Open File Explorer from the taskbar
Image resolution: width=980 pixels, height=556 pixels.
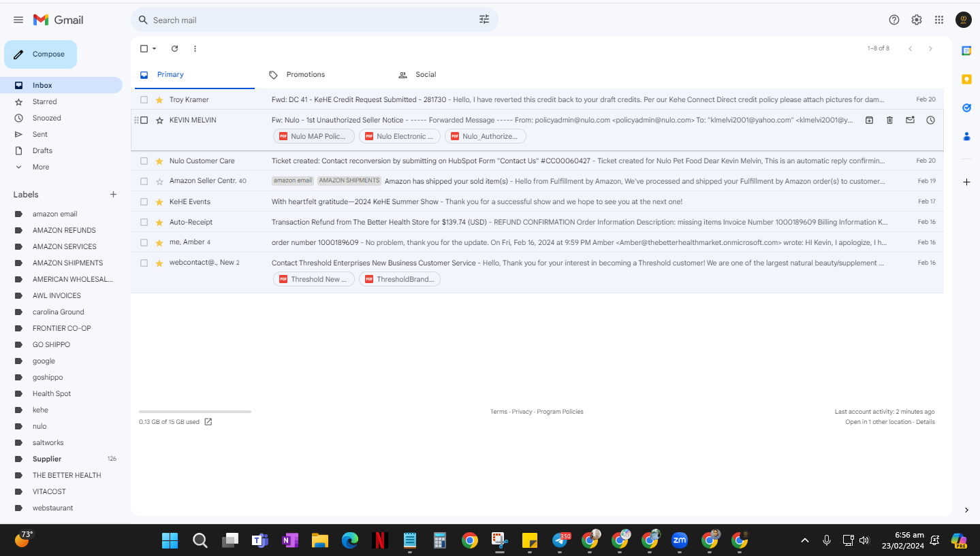320,540
